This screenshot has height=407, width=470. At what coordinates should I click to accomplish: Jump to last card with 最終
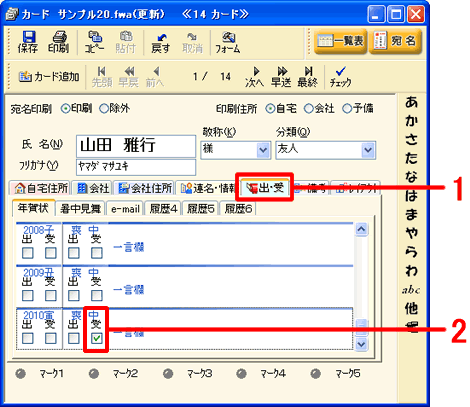click(308, 77)
